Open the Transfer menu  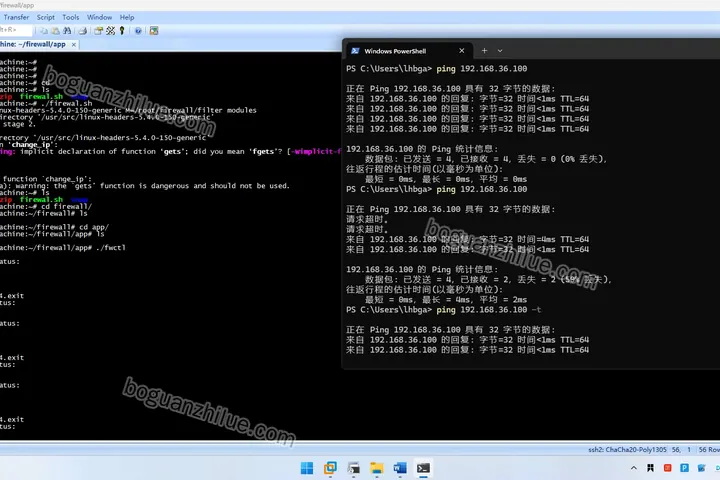[x=17, y=17]
